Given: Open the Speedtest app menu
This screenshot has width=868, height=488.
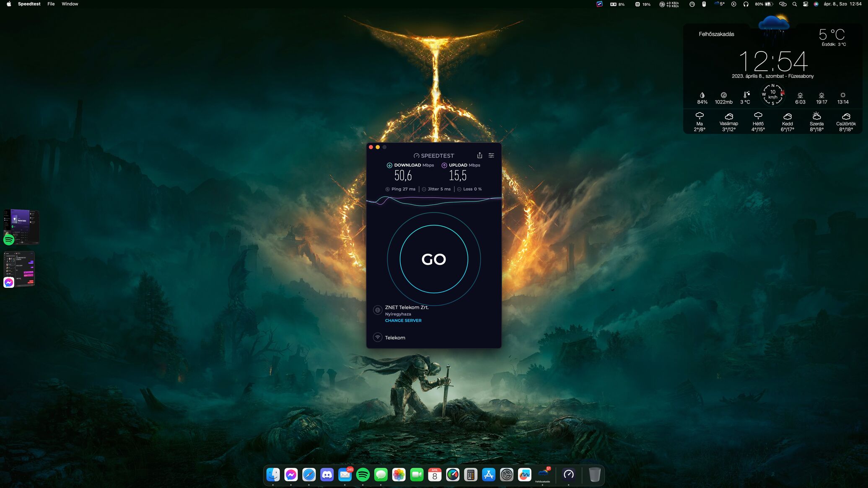Looking at the screenshot, I should (29, 4).
